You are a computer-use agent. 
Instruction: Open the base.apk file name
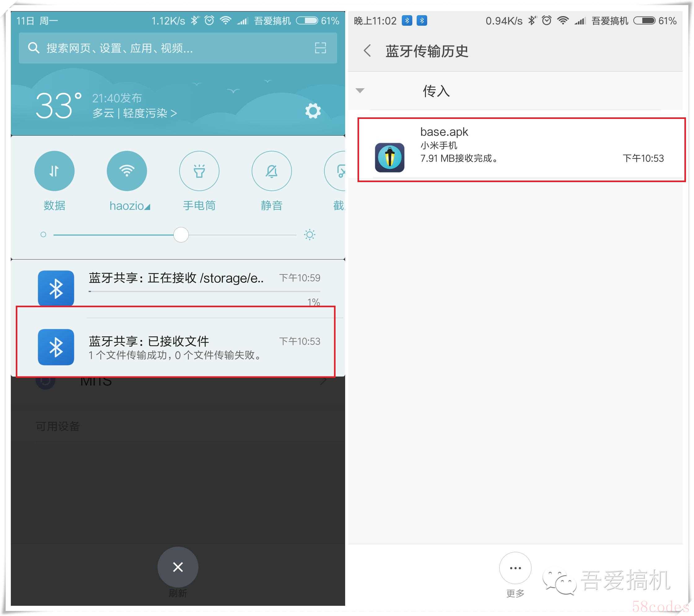pos(444,132)
